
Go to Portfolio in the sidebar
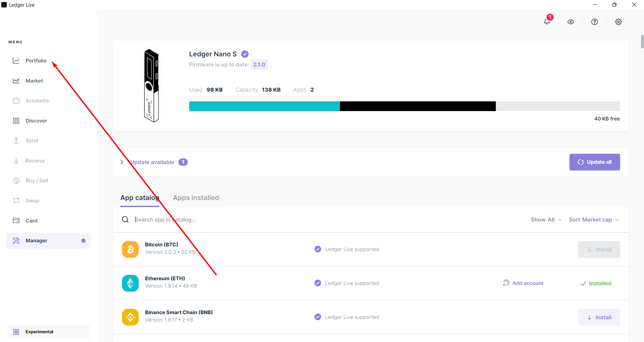pos(36,61)
